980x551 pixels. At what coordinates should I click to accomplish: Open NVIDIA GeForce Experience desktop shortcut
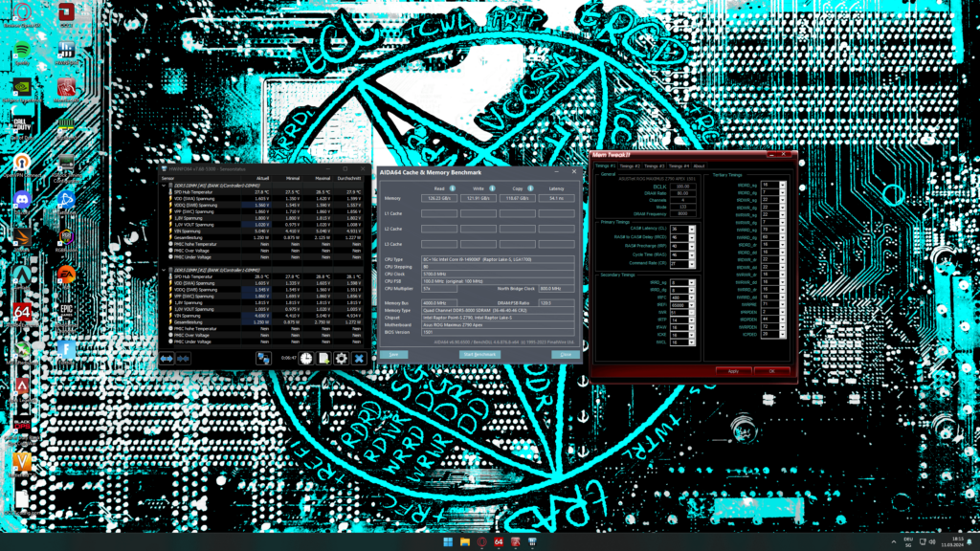pos(22,89)
